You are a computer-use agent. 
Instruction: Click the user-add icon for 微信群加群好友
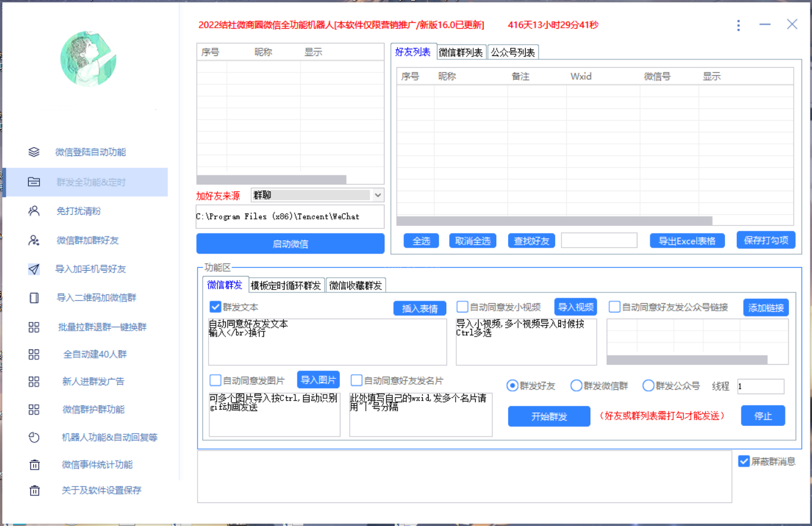[34, 240]
